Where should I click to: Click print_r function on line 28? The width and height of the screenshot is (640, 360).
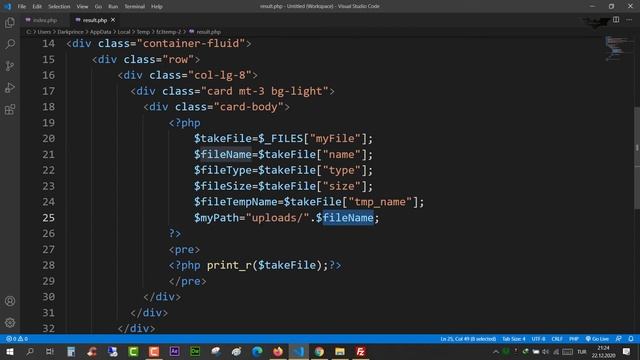(x=229, y=265)
